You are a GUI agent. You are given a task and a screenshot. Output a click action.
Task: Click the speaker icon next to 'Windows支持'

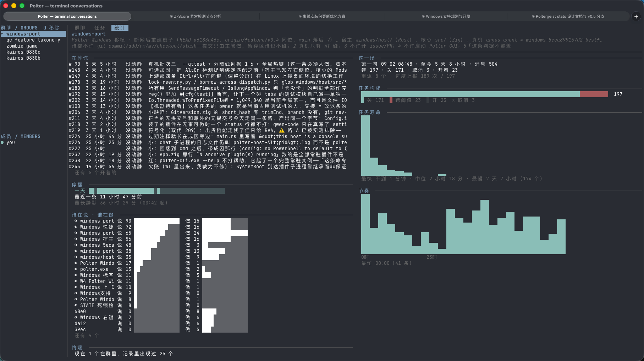(x=76, y=293)
